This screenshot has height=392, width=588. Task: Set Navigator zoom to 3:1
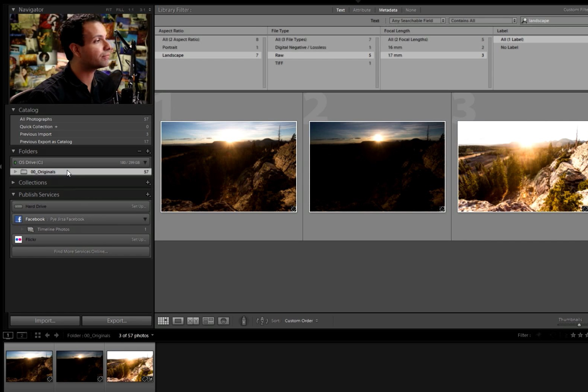click(142, 10)
